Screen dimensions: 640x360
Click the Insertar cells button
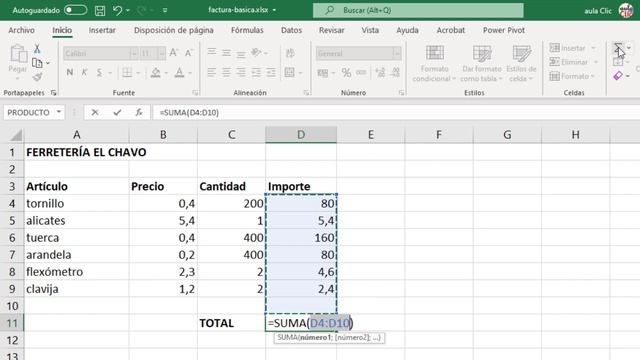tap(568, 48)
